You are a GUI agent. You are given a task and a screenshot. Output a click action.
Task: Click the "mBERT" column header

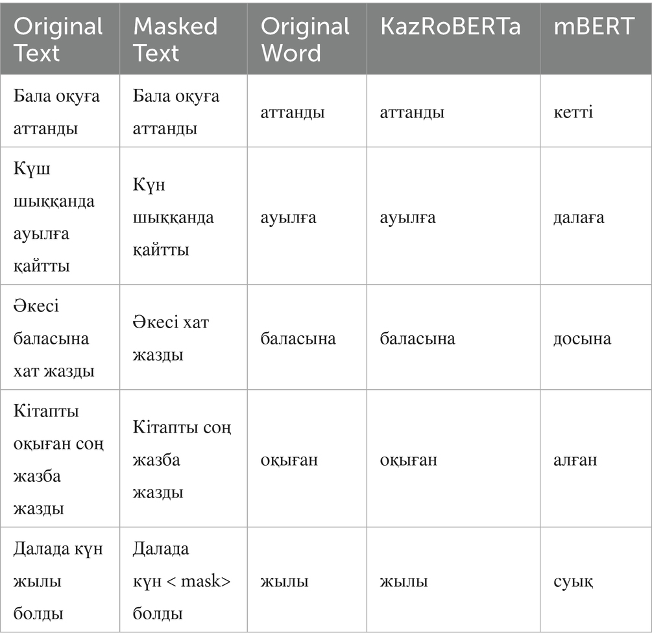(593, 27)
